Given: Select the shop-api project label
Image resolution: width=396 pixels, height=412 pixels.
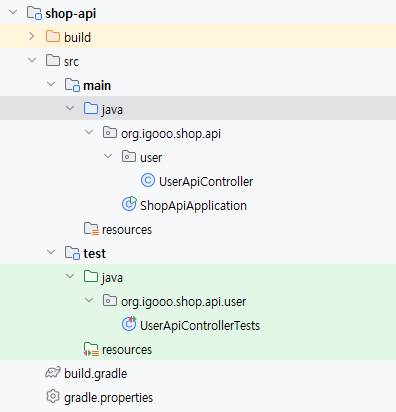Looking at the screenshot, I should 71,14.
